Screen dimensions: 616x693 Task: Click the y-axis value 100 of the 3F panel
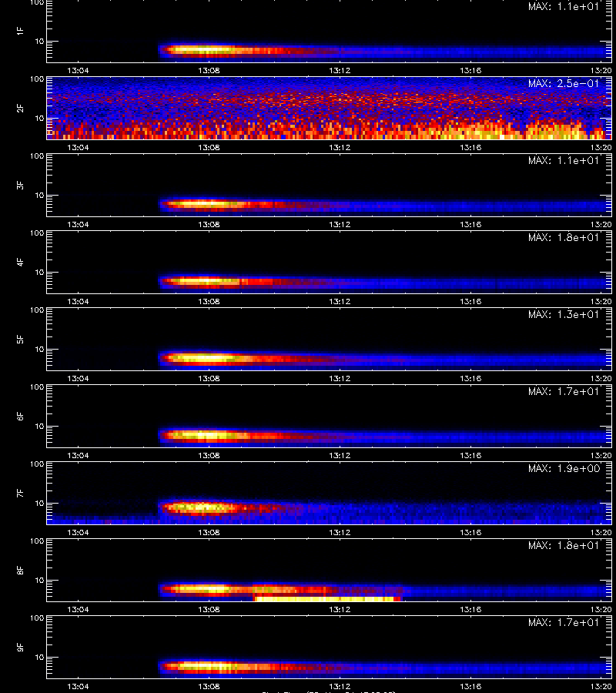click(x=37, y=156)
